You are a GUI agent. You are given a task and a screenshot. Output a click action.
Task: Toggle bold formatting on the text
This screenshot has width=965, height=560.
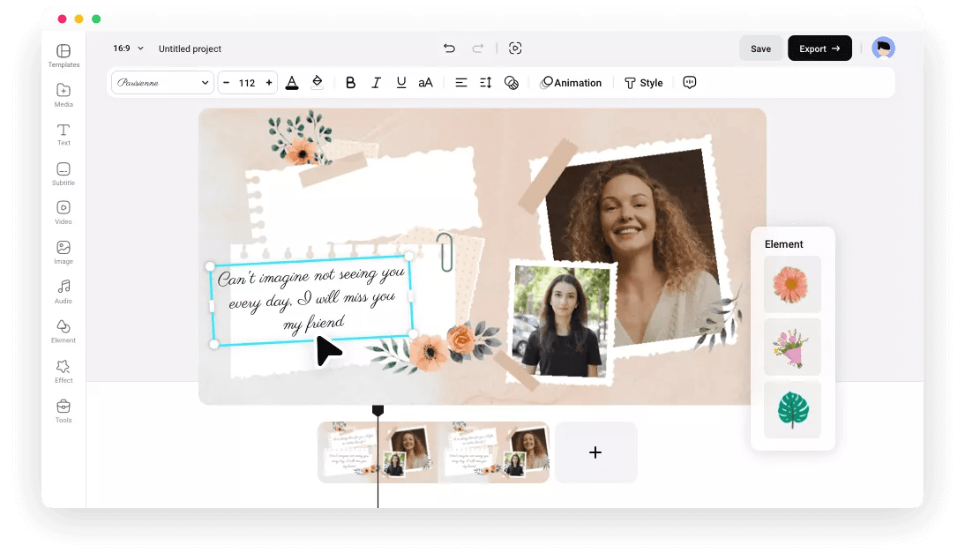(x=350, y=82)
